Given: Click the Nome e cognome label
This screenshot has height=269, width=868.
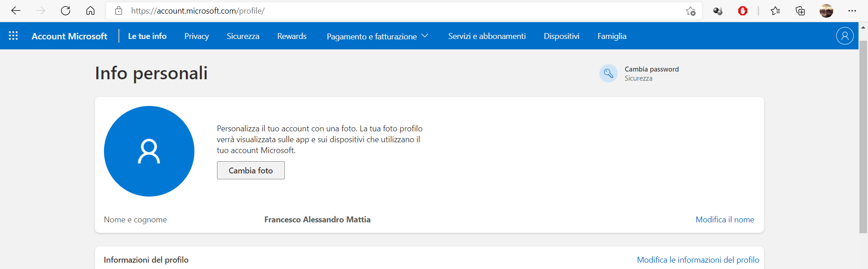Looking at the screenshot, I should pyautogui.click(x=135, y=220).
